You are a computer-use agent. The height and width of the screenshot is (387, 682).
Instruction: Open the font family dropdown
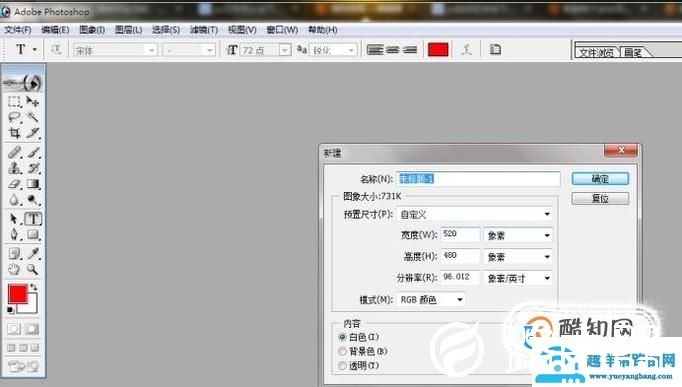point(151,50)
